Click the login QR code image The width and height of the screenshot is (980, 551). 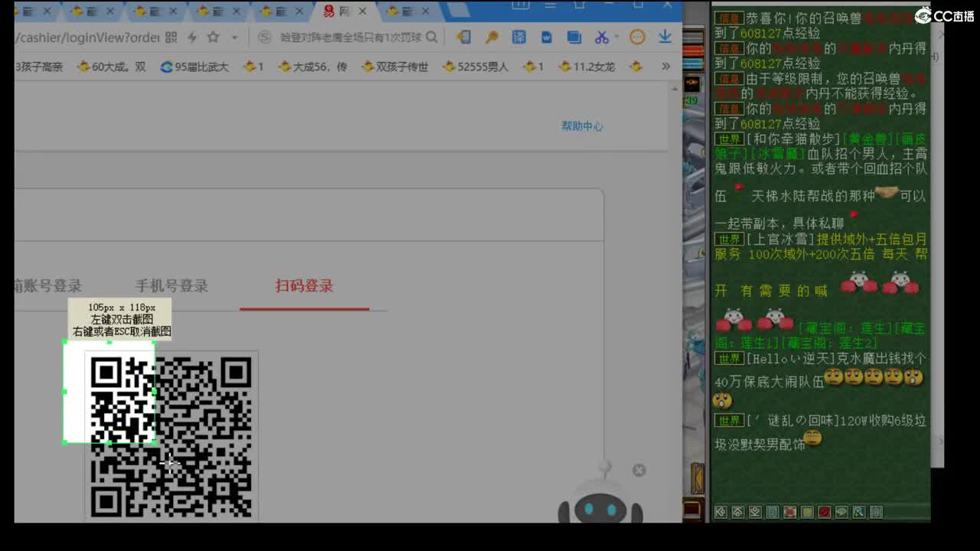[171, 436]
